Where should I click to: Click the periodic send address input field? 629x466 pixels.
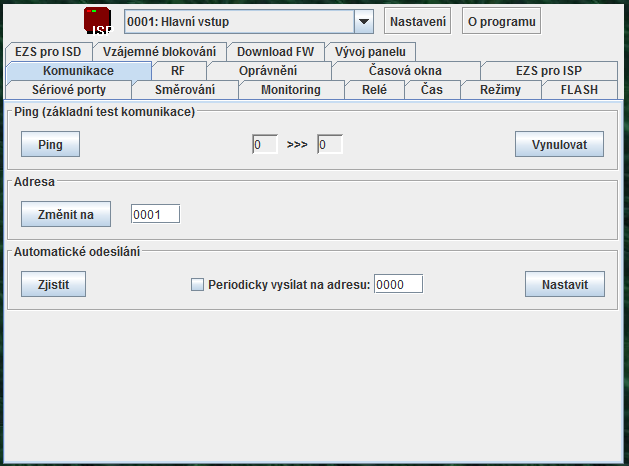[x=398, y=285]
